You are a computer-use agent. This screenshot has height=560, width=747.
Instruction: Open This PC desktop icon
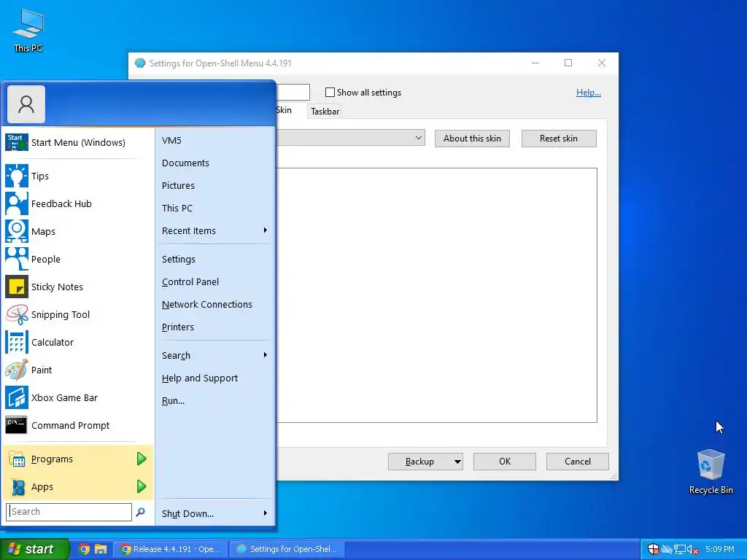28,29
